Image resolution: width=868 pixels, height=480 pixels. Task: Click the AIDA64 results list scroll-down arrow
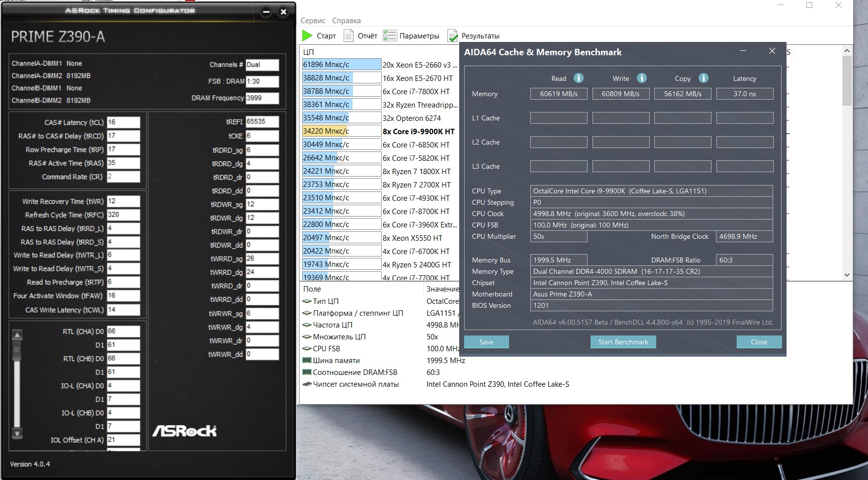(x=847, y=275)
